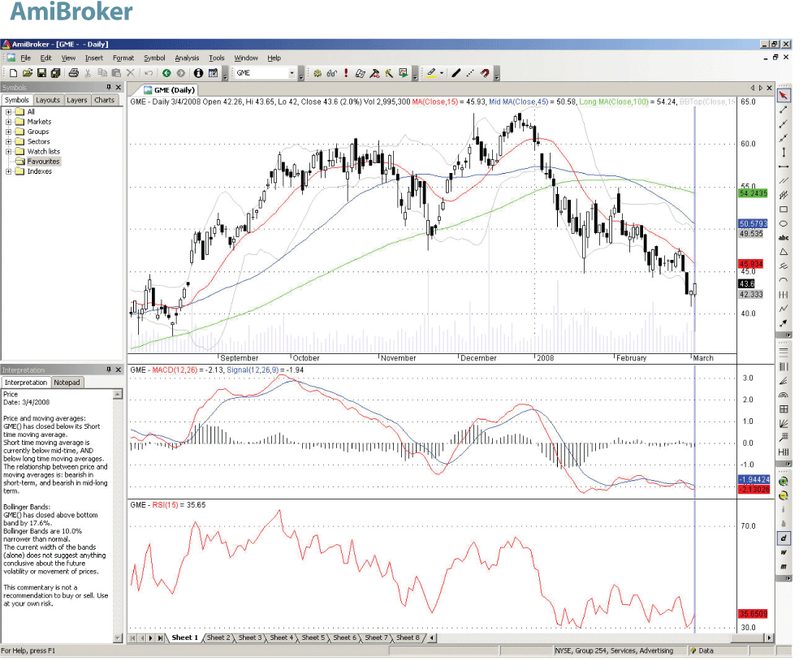Close the Interpretation panel
The width and height of the screenshot is (812, 670).
point(119,370)
